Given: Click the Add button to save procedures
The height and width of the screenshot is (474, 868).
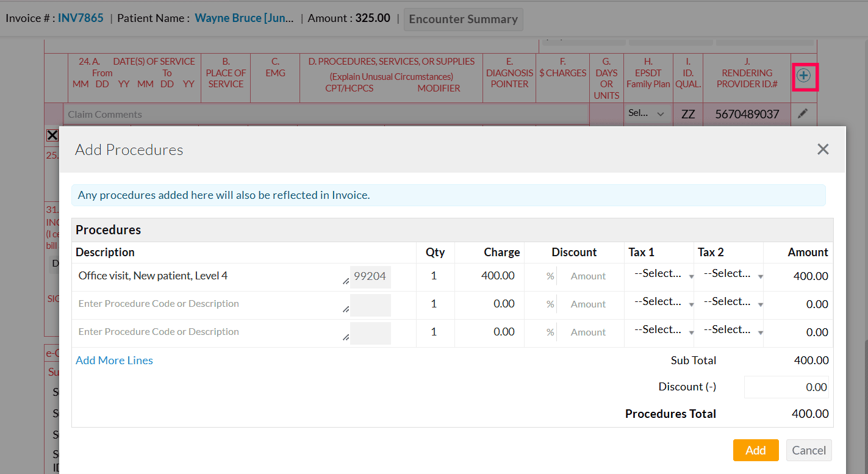Looking at the screenshot, I should point(756,450).
